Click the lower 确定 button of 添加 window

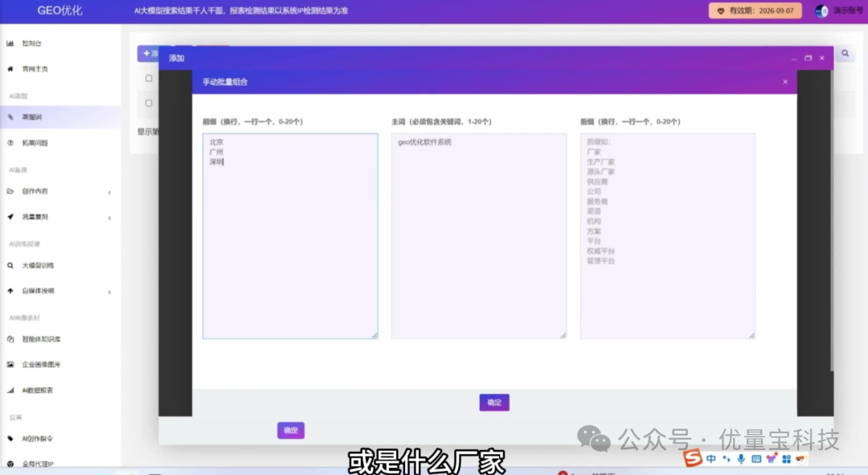tap(291, 431)
